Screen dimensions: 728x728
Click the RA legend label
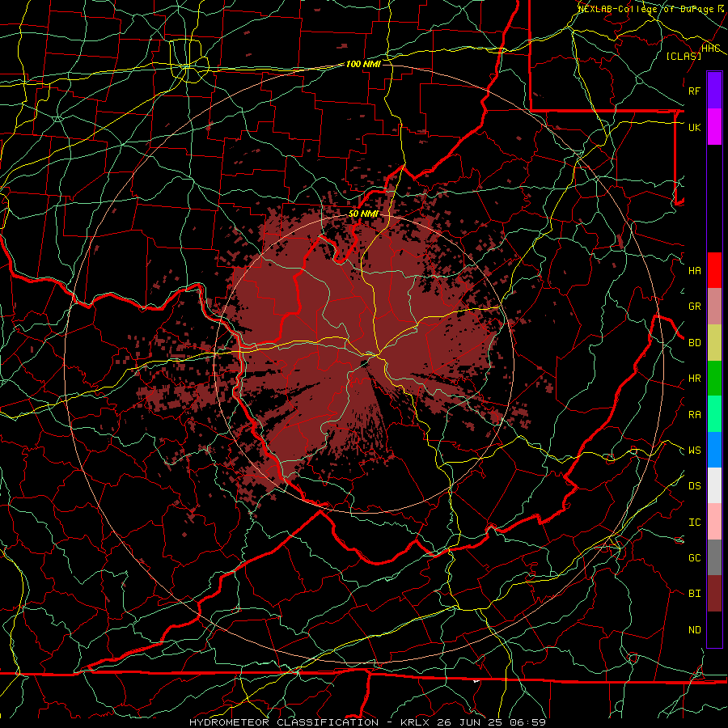[694, 415]
